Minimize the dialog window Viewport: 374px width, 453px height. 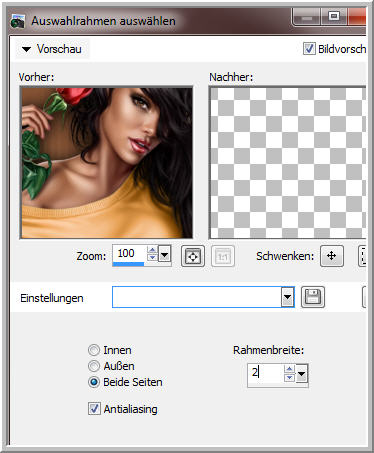(306, 16)
